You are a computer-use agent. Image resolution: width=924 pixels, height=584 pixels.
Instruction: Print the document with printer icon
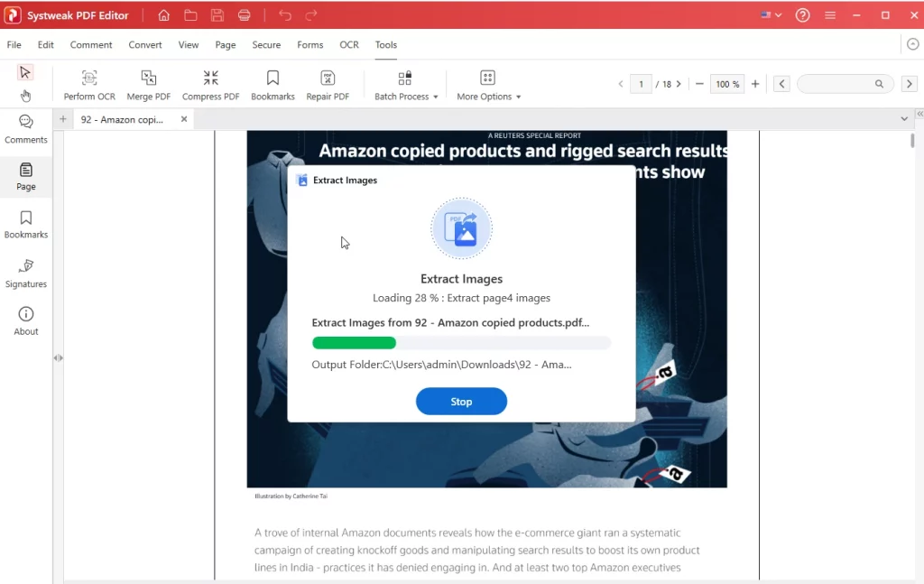click(x=244, y=15)
